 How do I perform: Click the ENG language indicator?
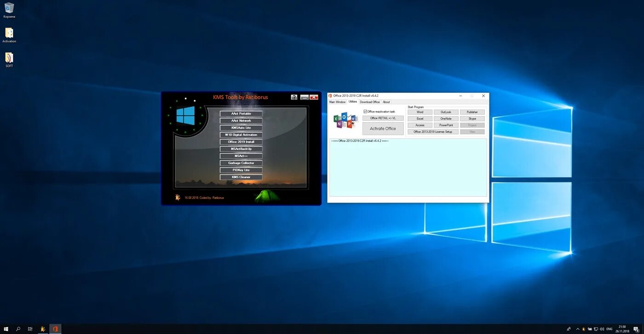click(x=609, y=329)
